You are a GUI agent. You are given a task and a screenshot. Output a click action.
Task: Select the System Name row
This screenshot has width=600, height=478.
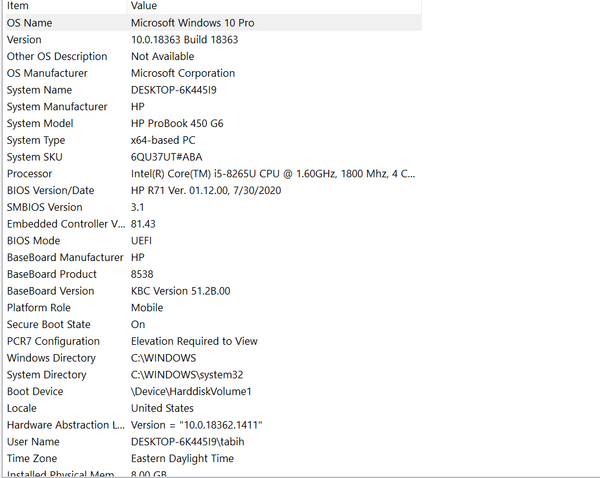click(x=213, y=90)
